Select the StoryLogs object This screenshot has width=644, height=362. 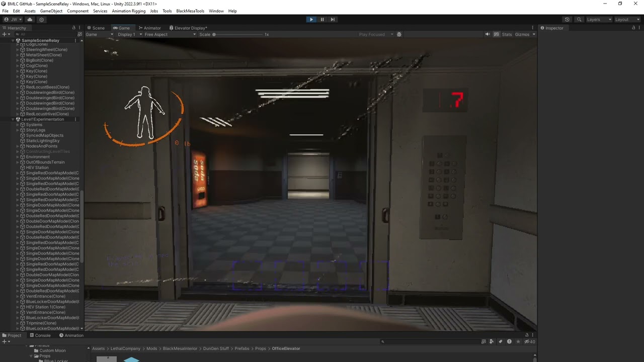pyautogui.click(x=35, y=130)
